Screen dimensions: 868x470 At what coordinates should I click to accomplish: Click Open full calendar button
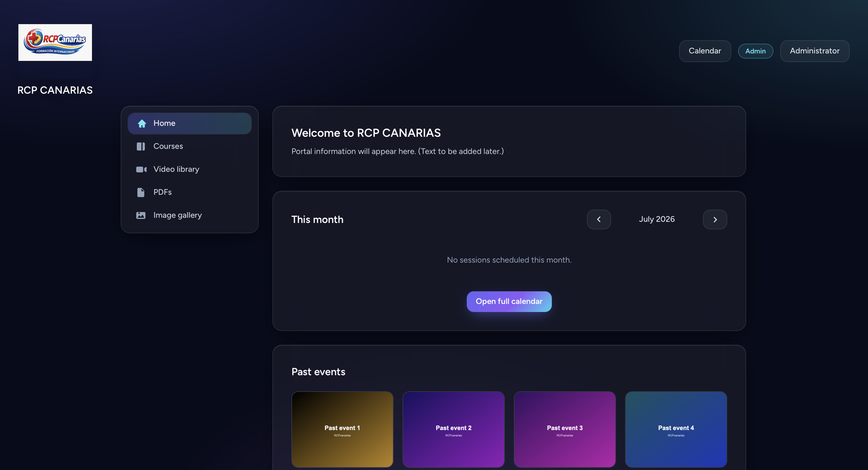509,302
